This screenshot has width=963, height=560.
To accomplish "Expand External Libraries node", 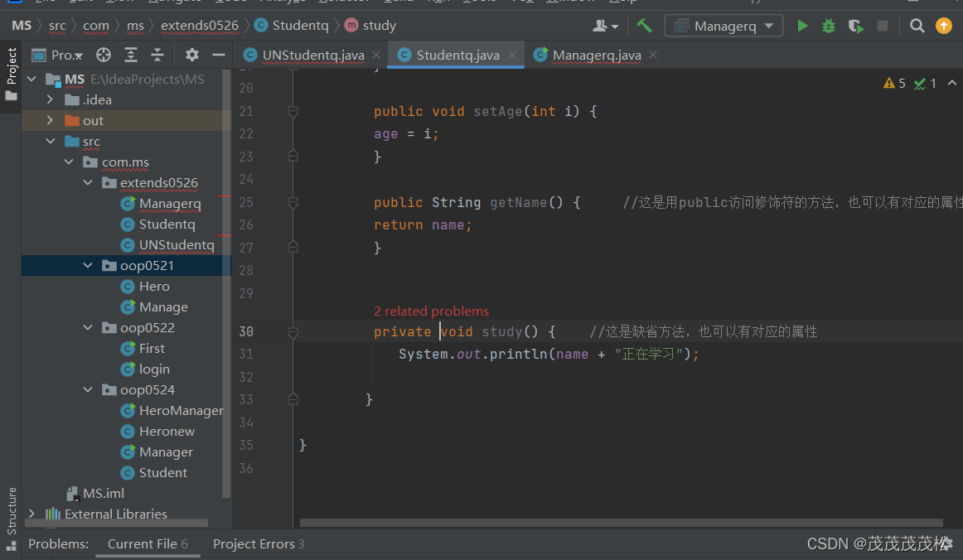I will click(x=32, y=514).
